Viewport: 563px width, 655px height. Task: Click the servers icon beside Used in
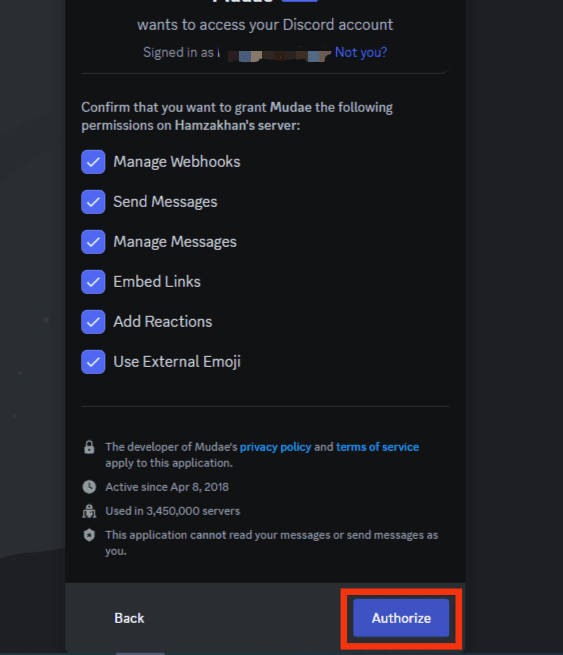(89, 511)
